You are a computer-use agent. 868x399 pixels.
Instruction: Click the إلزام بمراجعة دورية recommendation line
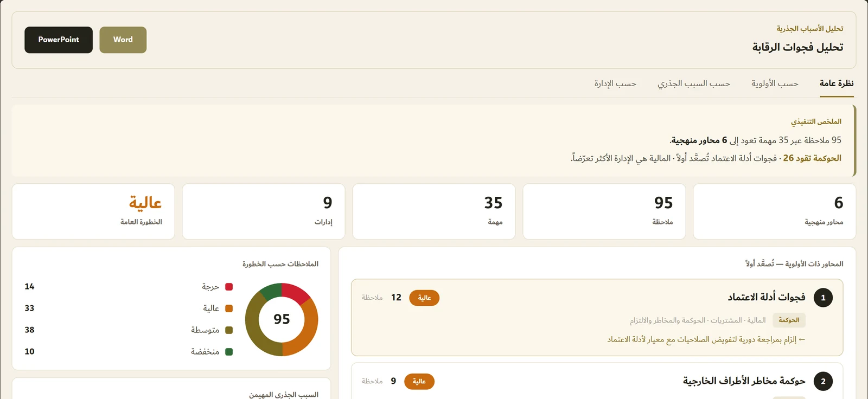[x=706, y=339]
